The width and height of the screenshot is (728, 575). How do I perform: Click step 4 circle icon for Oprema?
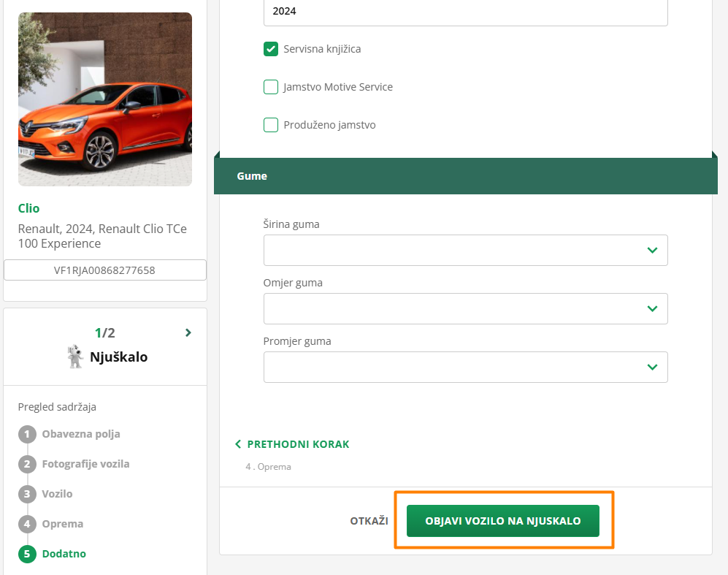[x=27, y=525]
